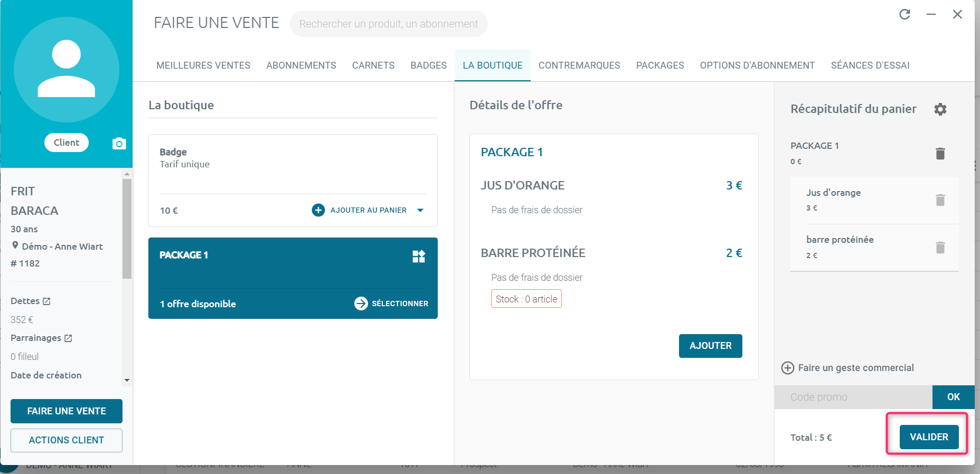Open the Parrainages external link icon
The height and width of the screenshot is (474, 980).
(68, 338)
